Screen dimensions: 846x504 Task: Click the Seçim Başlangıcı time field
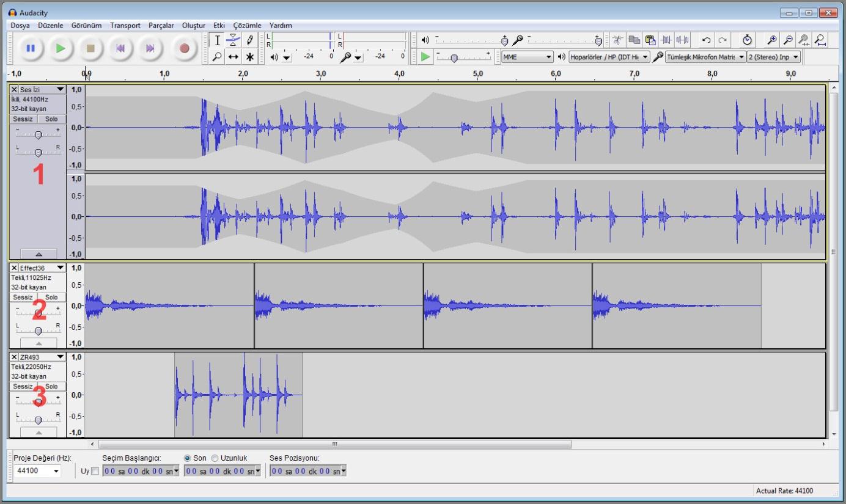[x=141, y=471]
